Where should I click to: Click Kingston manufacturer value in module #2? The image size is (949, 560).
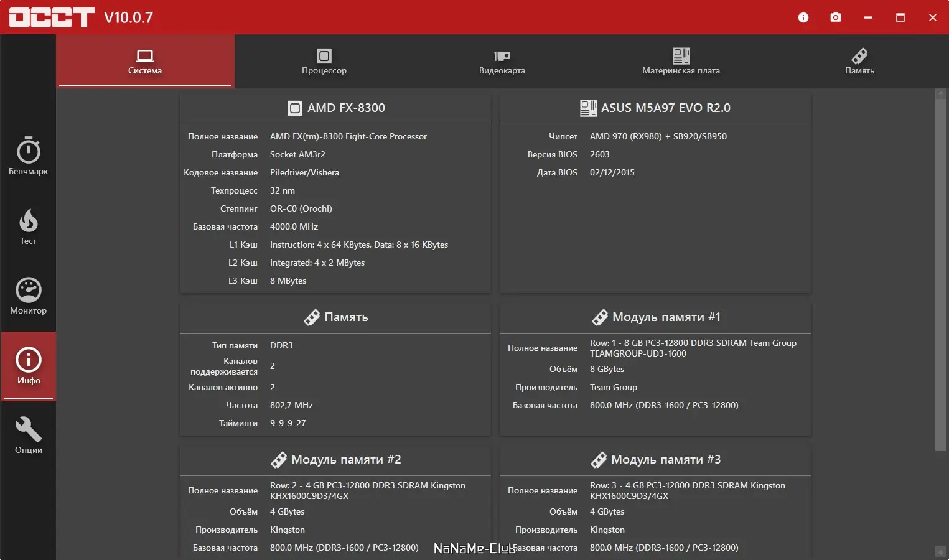point(288,530)
